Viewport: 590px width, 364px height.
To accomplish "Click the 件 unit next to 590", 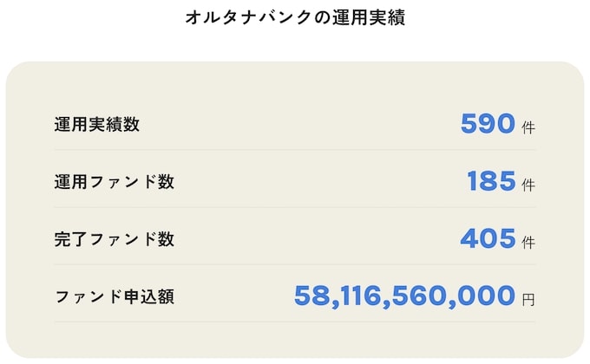I will (529, 127).
